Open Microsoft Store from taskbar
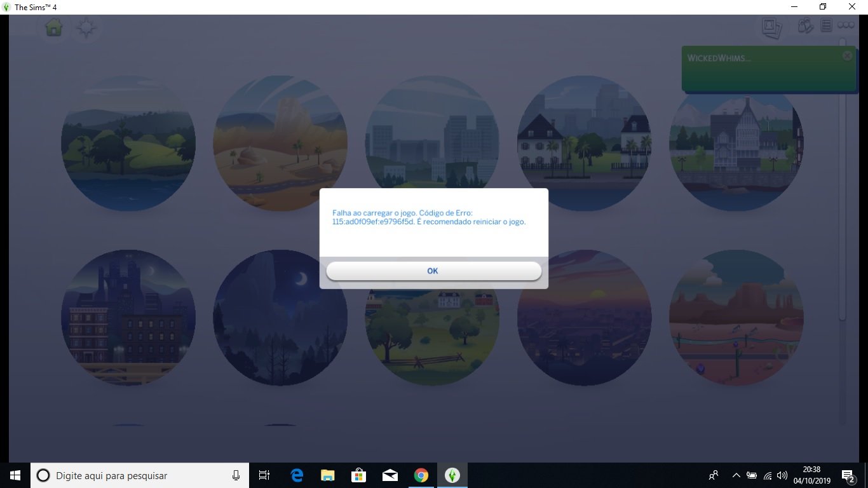The image size is (868, 488). (359, 475)
